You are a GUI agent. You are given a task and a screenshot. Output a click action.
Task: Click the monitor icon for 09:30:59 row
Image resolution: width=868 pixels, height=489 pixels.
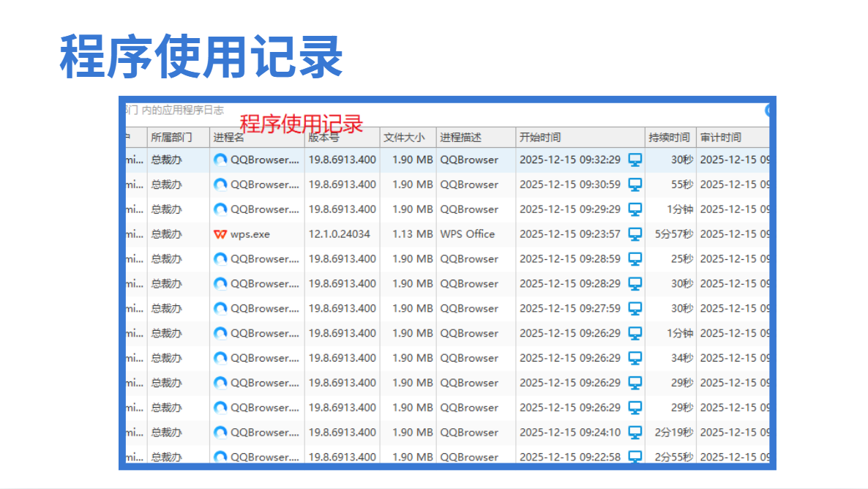click(x=635, y=185)
